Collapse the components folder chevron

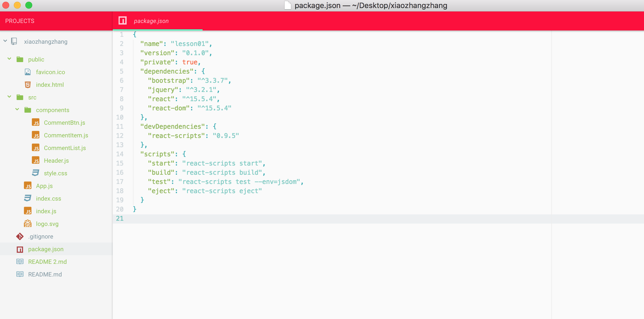[17, 109]
